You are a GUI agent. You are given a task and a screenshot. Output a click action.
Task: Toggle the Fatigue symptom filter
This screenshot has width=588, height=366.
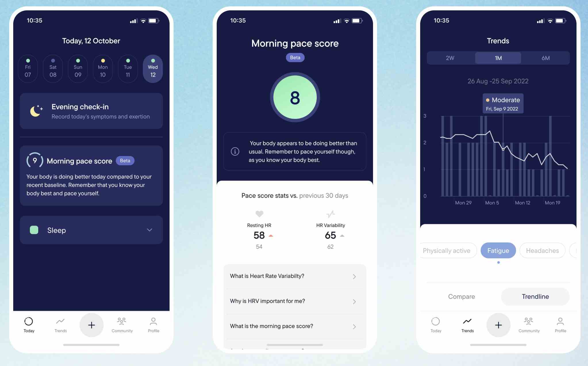point(498,250)
